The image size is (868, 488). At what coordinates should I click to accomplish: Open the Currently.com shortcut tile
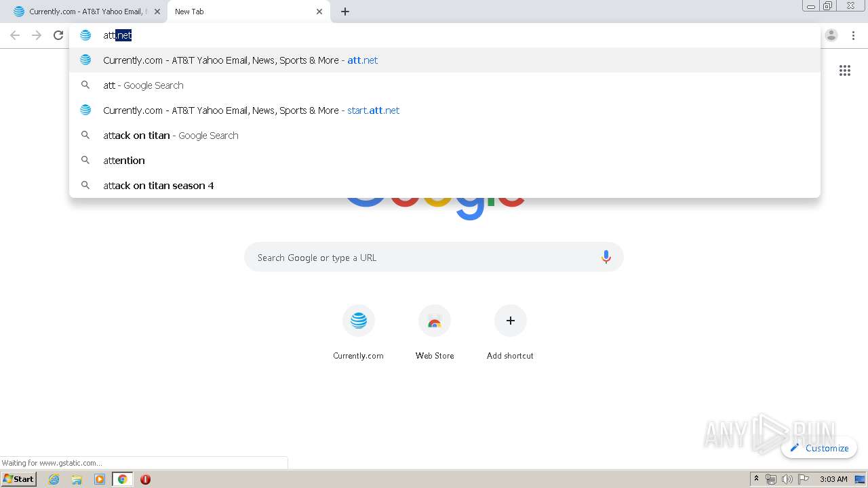(x=358, y=333)
